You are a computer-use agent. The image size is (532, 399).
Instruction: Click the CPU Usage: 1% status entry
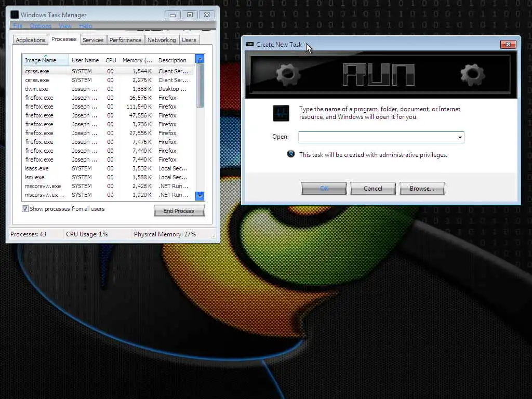(87, 234)
